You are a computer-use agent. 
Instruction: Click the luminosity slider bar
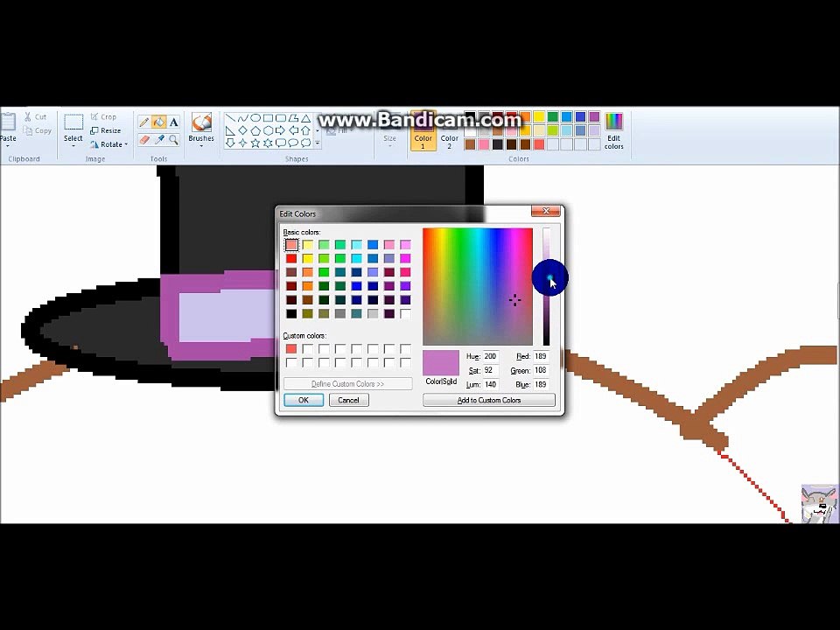pos(546,287)
